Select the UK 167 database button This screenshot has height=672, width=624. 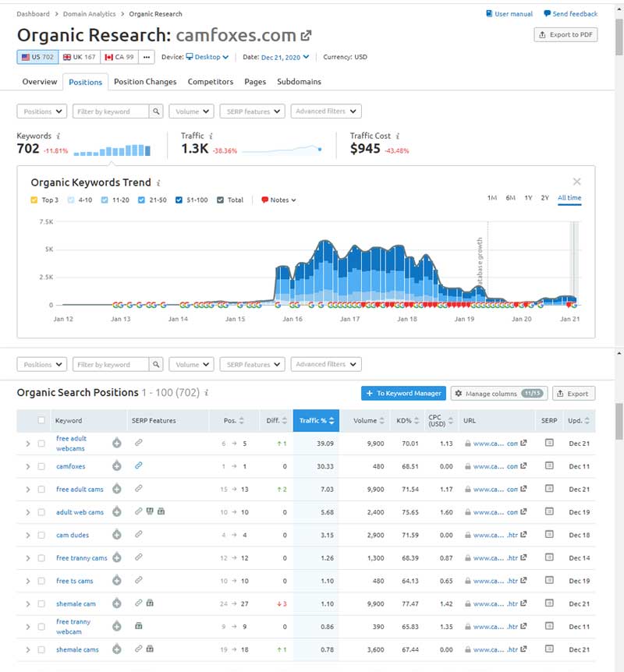(x=80, y=57)
